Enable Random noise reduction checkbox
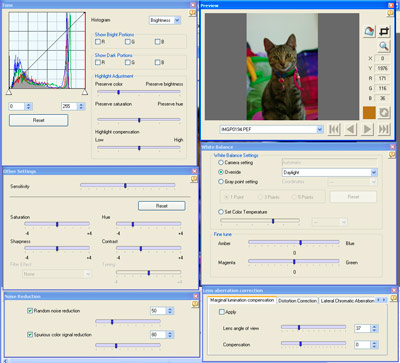 tap(30, 311)
